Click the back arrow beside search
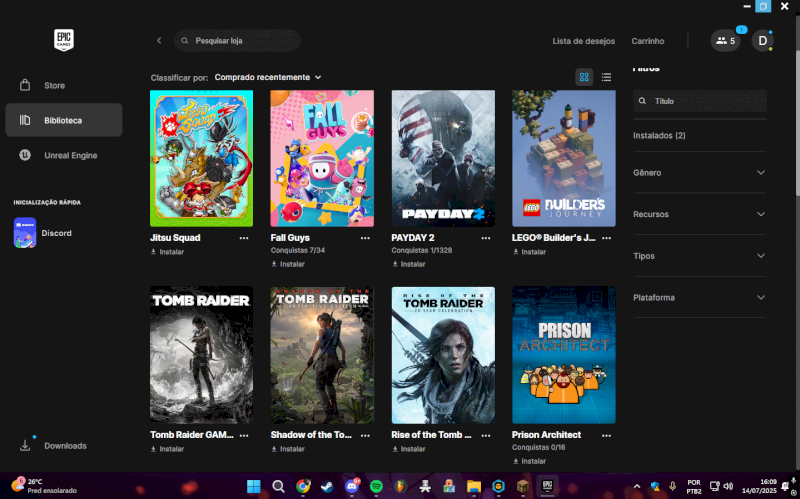 point(159,41)
